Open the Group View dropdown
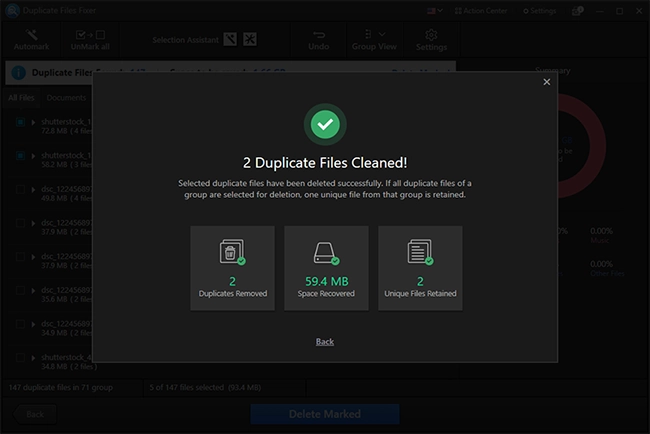 tap(374, 40)
